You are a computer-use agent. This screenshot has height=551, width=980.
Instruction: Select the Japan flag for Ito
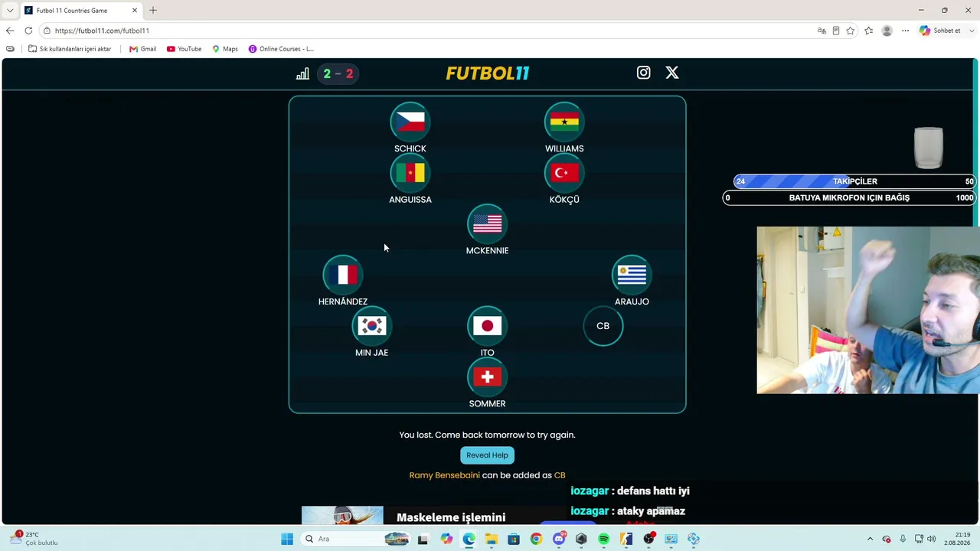487,325
